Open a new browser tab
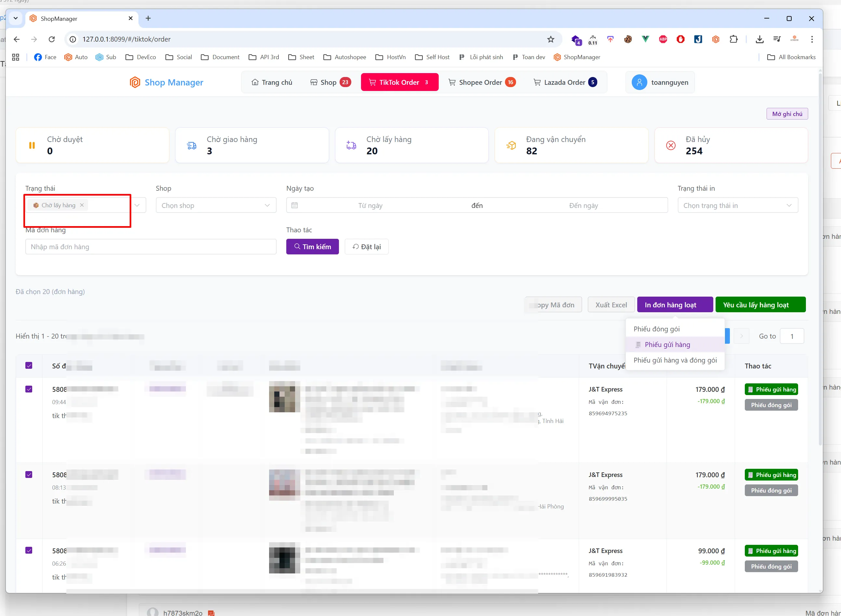Image resolution: width=841 pixels, height=616 pixels. (x=148, y=18)
